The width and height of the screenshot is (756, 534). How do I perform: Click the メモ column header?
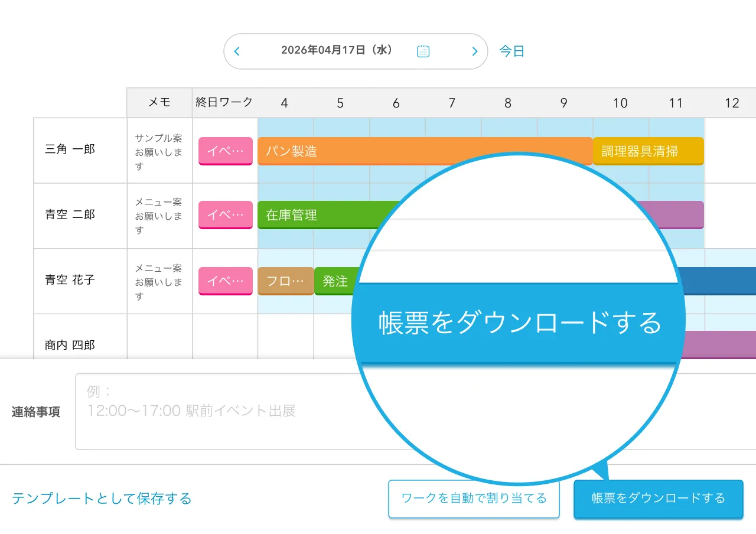click(159, 103)
